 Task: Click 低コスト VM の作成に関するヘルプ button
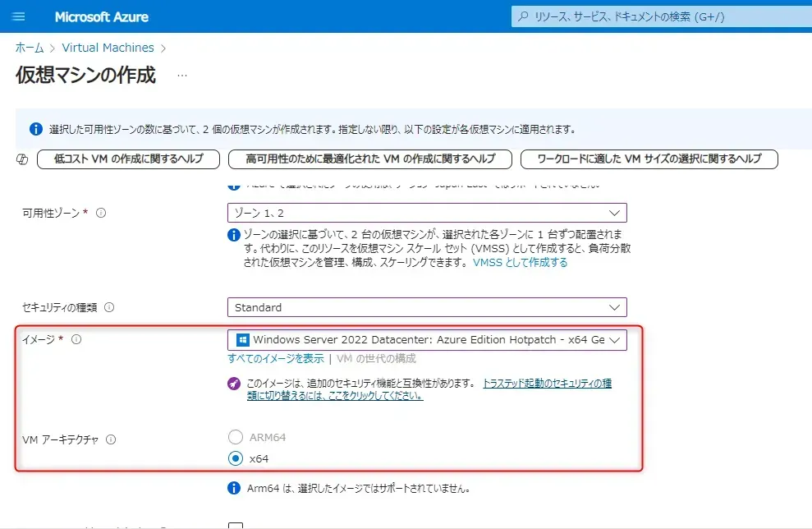[128, 159]
